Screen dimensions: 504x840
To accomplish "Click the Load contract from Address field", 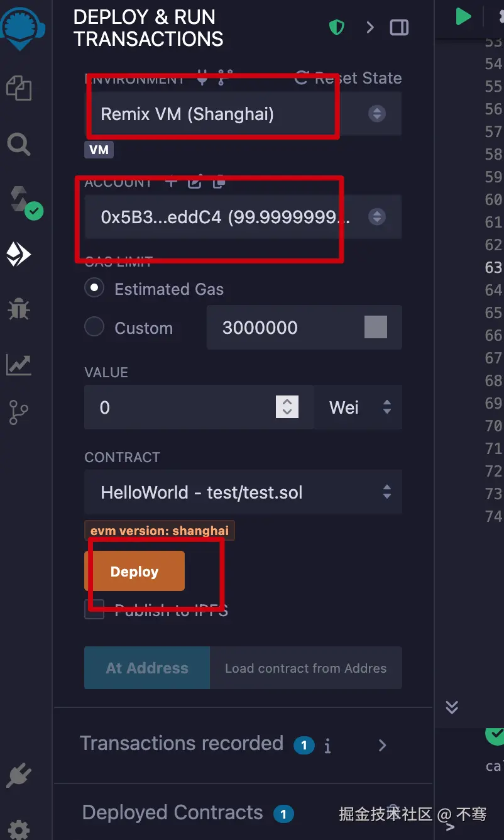I will point(306,668).
